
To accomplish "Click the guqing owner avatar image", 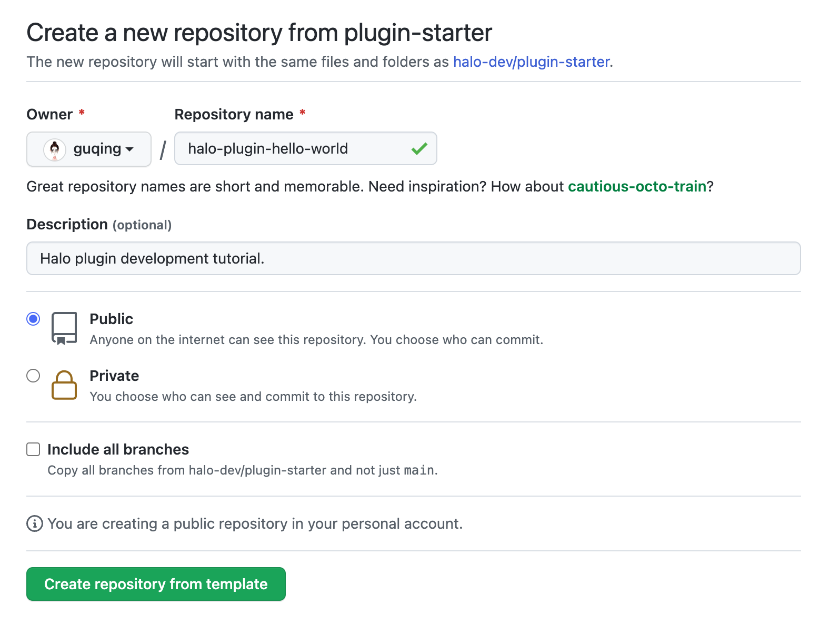I will (x=54, y=149).
